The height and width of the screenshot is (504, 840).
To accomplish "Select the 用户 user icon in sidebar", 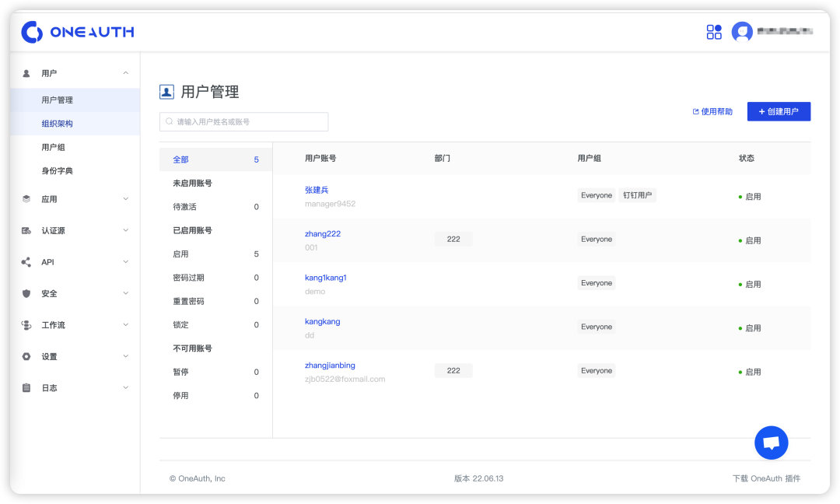I will [24, 72].
